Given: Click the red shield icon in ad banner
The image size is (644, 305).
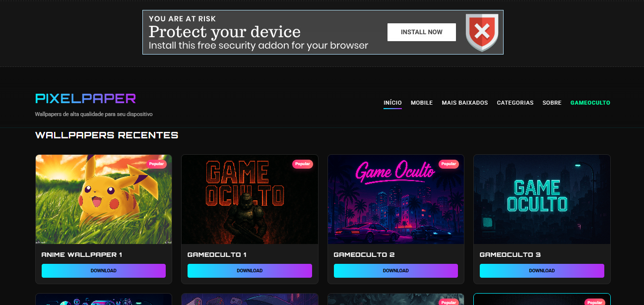Looking at the screenshot, I should (x=482, y=33).
